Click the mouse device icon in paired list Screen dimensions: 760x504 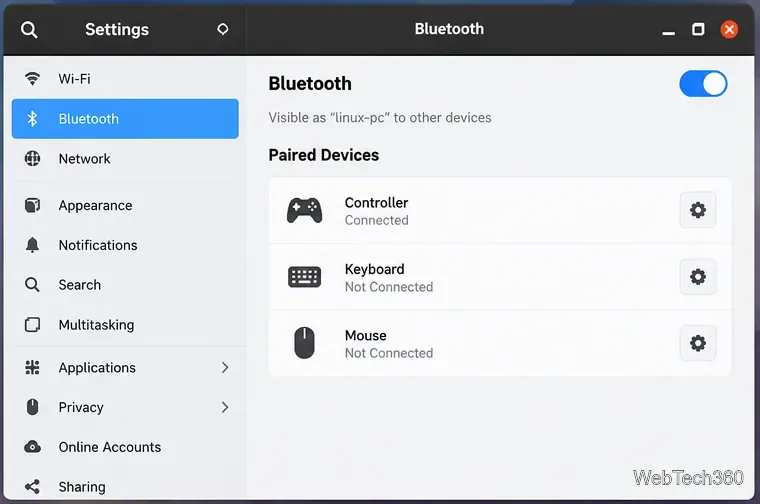click(x=304, y=343)
